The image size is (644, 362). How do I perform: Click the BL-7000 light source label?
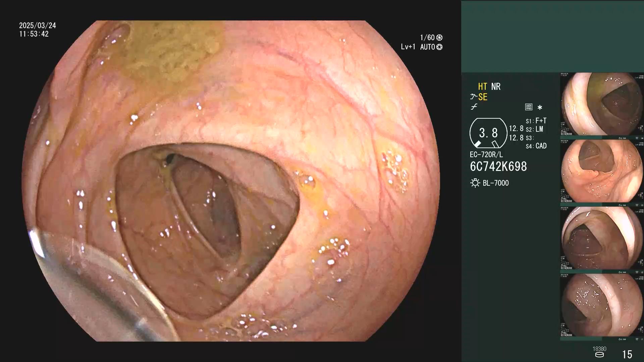[496, 183]
